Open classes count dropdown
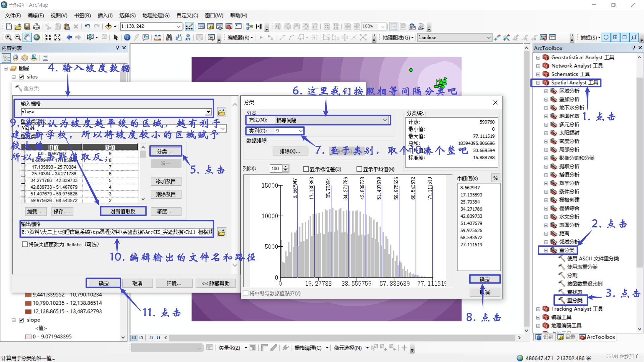The image size is (644, 362). [x=301, y=131]
